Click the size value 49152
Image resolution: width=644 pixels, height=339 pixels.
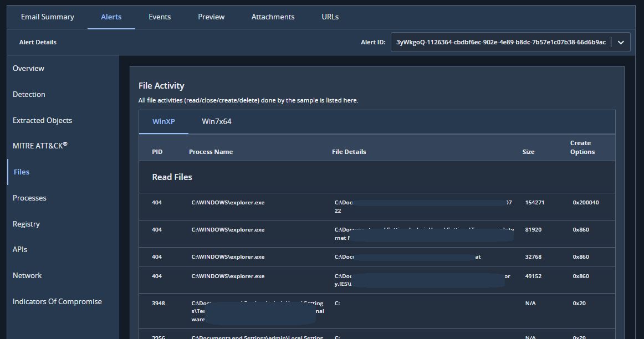coord(533,276)
